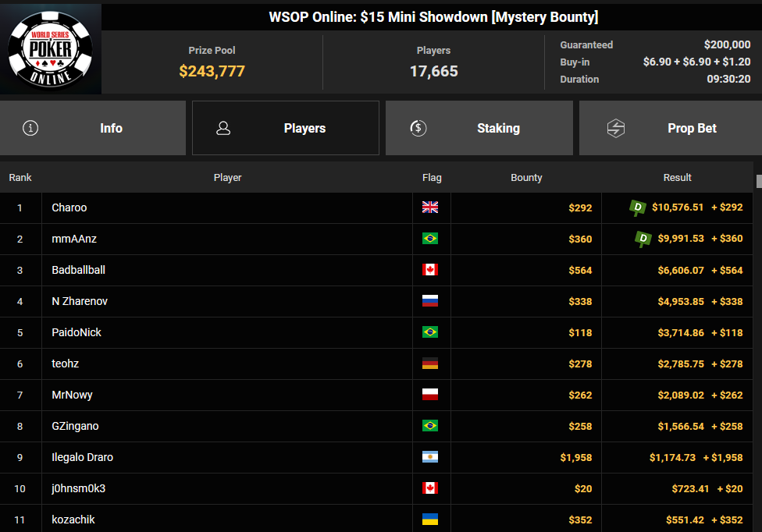Select player name teohz

(x=65, y=364)
